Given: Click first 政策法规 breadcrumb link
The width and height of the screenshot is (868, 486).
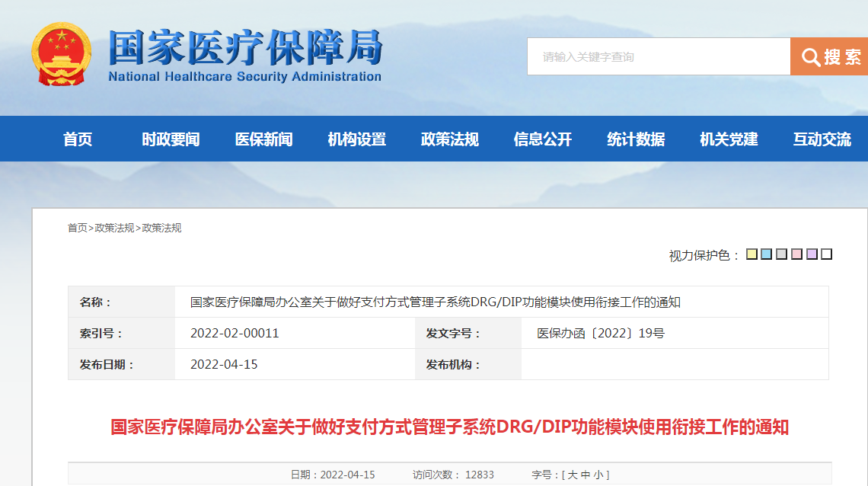Looking at the screenshot, I should 114,228.
